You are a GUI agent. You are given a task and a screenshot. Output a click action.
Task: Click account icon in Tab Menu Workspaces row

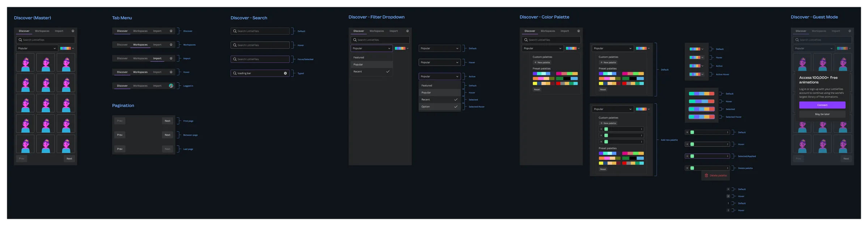point(171,45)
